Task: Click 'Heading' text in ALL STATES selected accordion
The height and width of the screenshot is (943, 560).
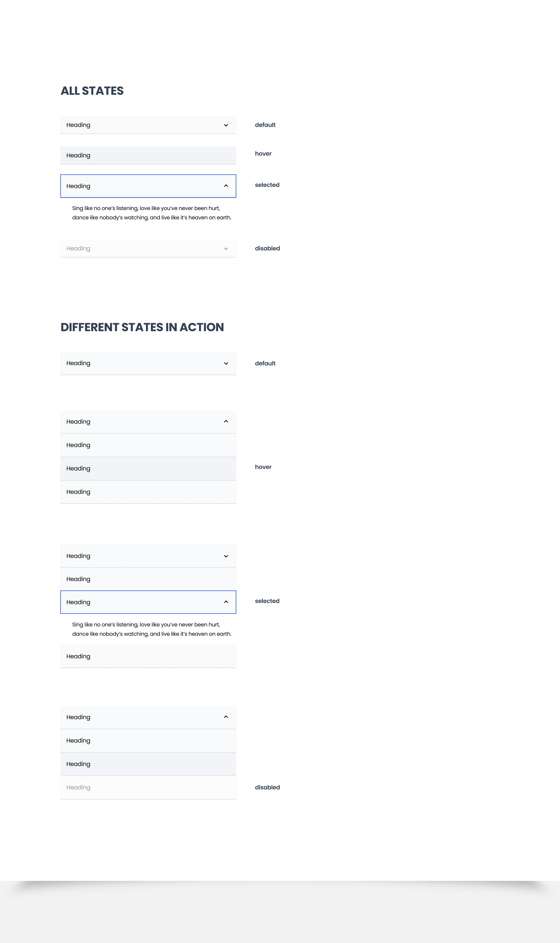Action: pos(78,186)
